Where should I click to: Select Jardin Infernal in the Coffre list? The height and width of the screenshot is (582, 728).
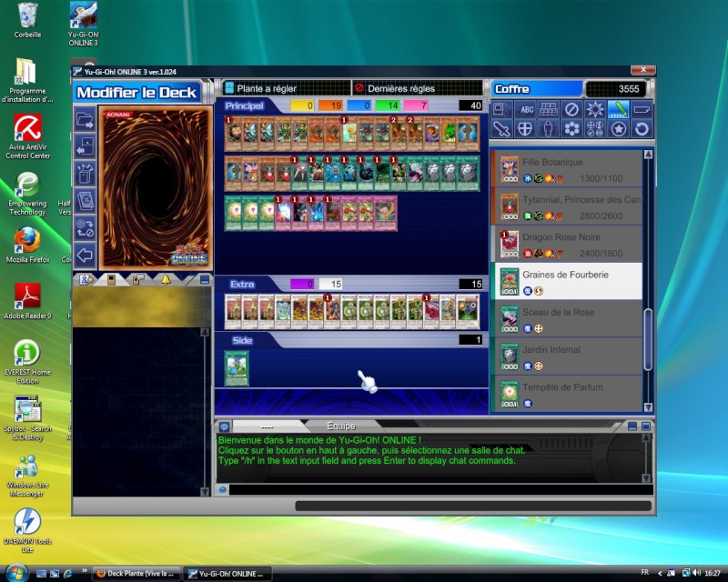pos(566,356)
